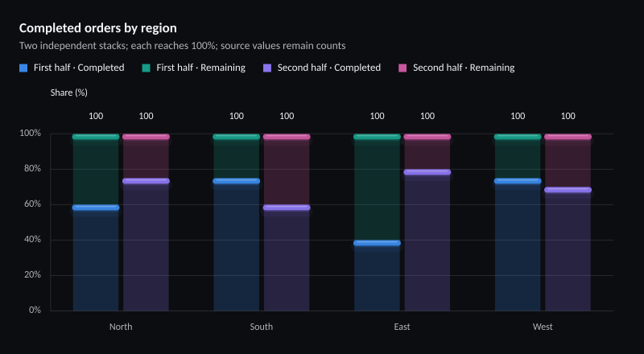The image size is (644, 354).
Task: Click the 100 total above South second-half stack
Action: 287,116
